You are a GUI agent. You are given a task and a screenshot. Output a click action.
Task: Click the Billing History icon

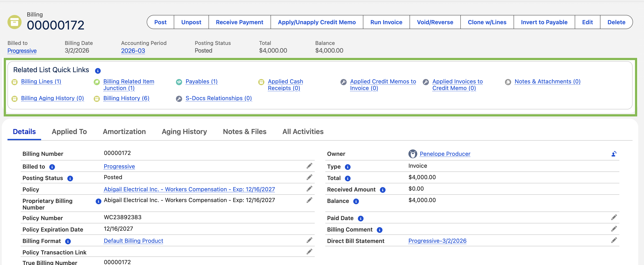pyautogui.click(x=97, y=99)
